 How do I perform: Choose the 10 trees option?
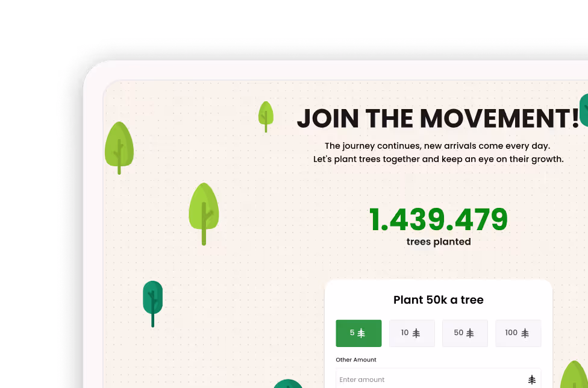pyautogui.click(x=411, y=333)
